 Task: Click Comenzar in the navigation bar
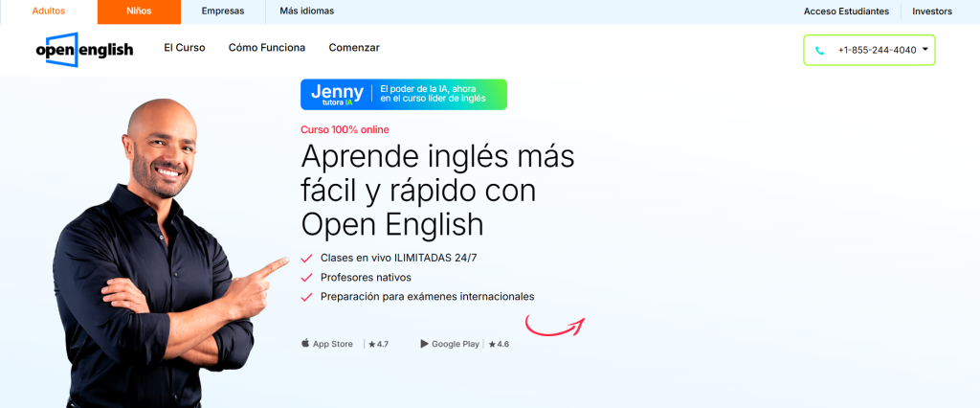point(354,48)
